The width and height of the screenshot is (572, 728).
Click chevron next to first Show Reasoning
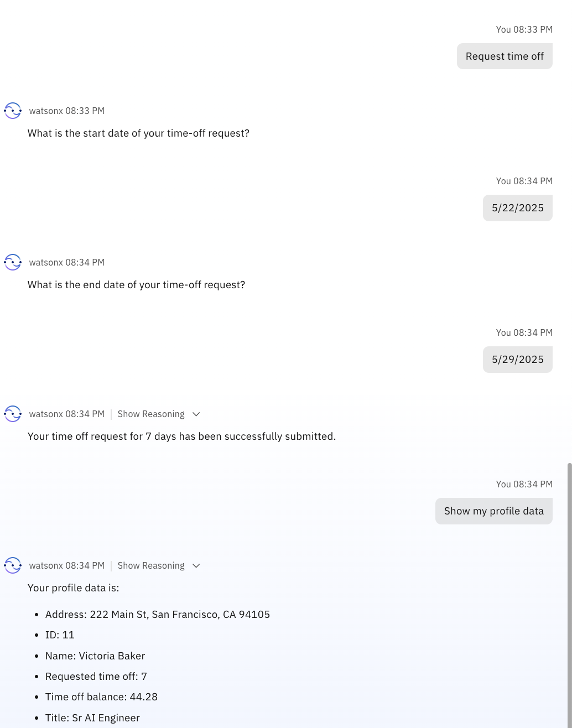coord(196,414)
